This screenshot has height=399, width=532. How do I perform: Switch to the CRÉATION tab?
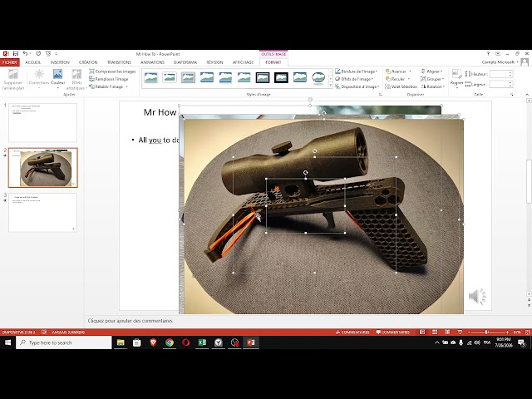point(88,62)
